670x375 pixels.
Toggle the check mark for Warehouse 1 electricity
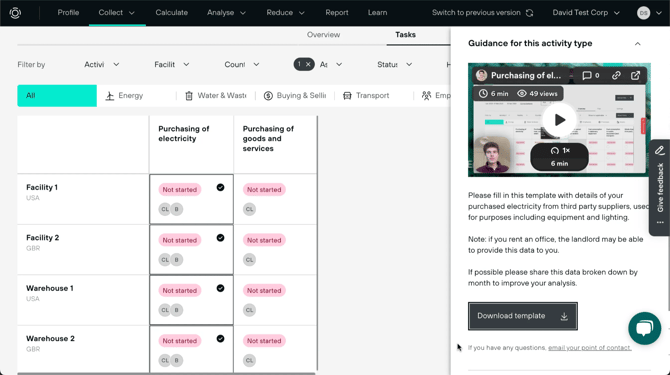[x=220, y=288]
